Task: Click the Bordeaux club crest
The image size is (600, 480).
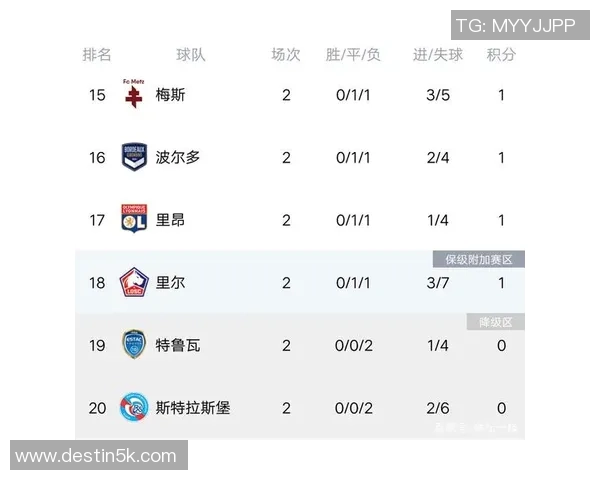Action: pos(134,157)
